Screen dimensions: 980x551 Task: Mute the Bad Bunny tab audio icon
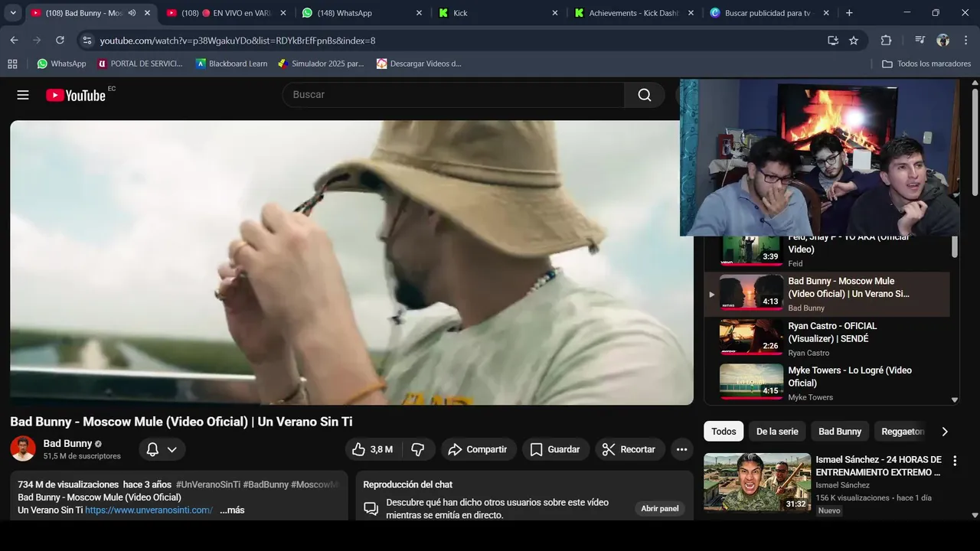click(132, 13)
